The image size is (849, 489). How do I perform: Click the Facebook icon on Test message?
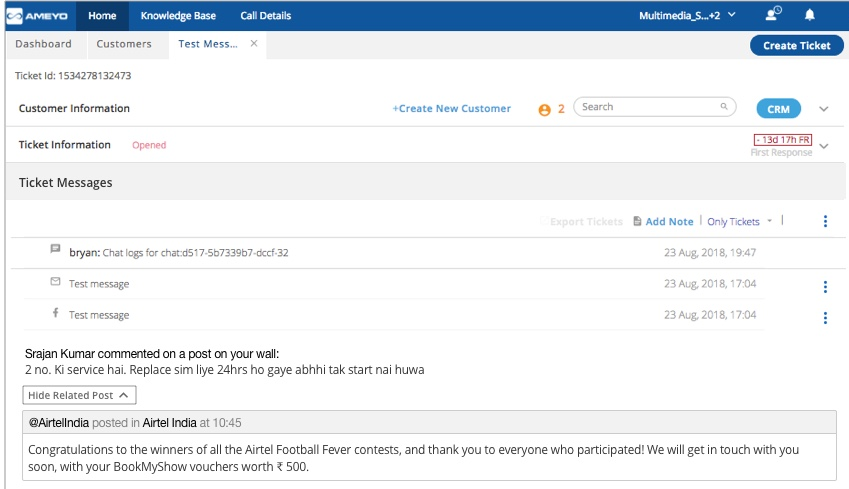[x=55, y=312]
